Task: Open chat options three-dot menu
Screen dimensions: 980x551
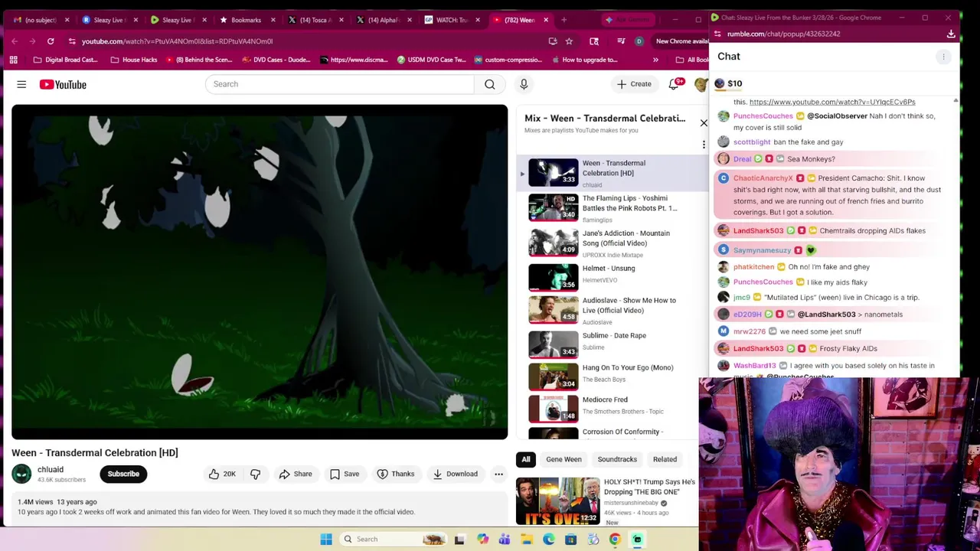Action: point(943,57)
